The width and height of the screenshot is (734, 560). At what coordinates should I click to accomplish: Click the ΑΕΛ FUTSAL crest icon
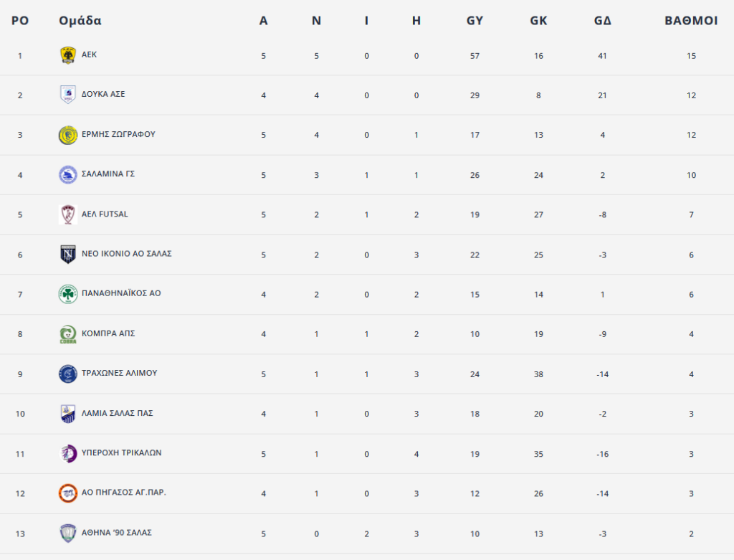tap(68, 214)
